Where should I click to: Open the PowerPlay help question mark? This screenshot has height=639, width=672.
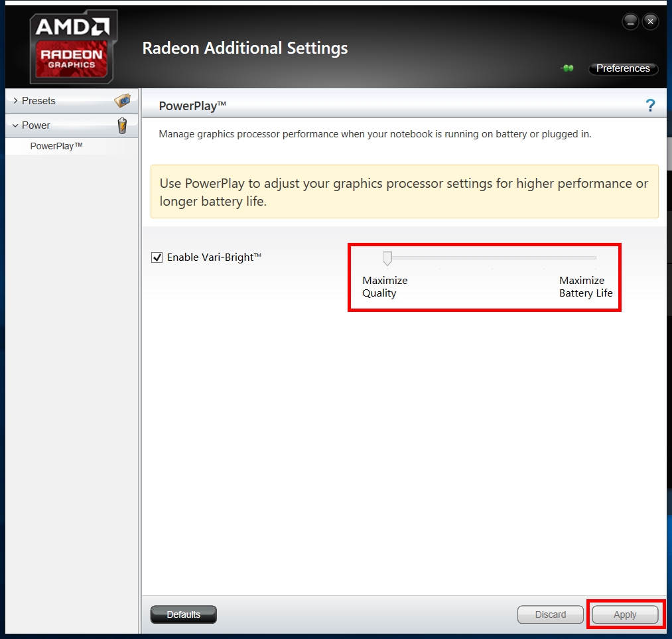coord(650,106)
